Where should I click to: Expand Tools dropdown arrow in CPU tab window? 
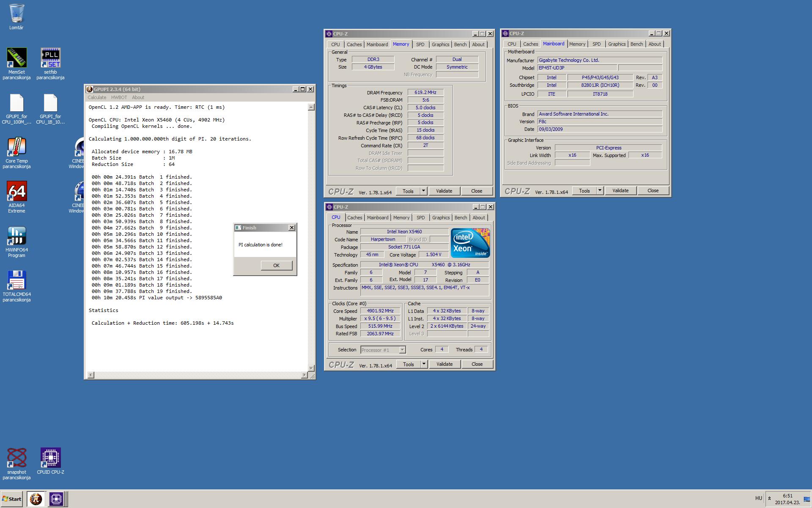coord(423,364)
